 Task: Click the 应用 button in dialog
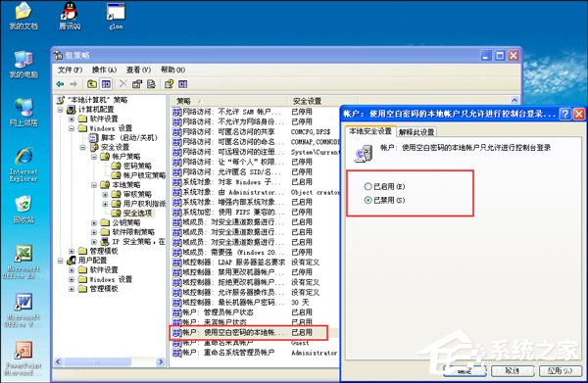560,370
